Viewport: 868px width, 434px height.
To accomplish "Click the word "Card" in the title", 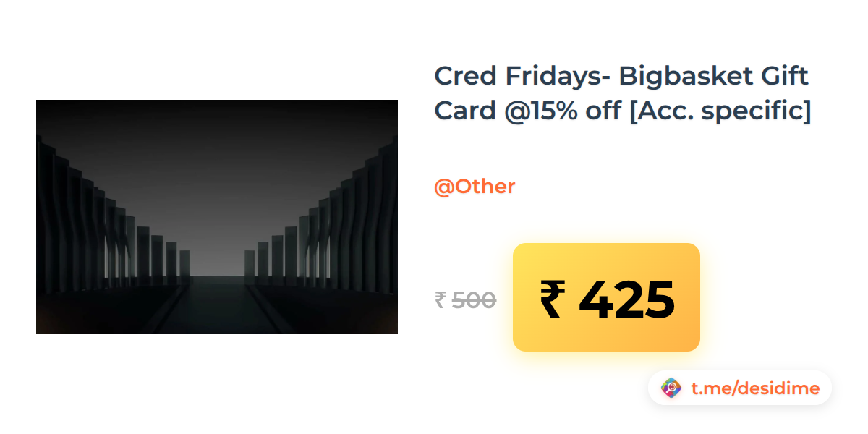I will [464, 111].
